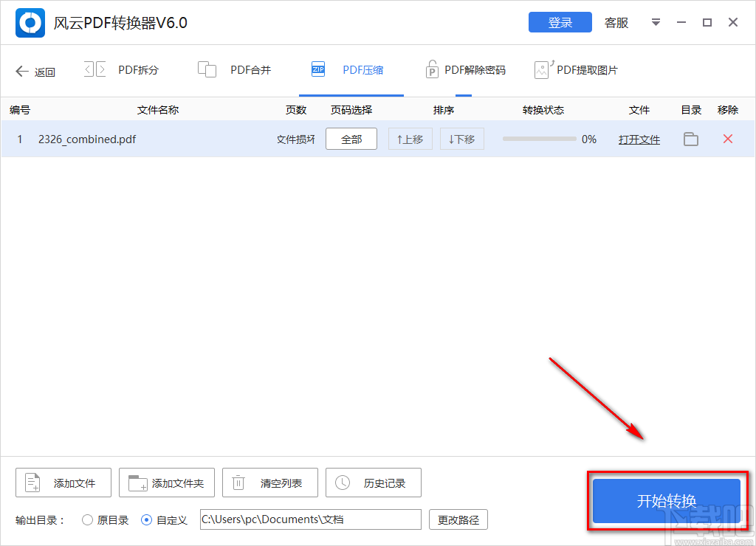Screen dimensions: 756x546
Task: Click the ZIP compression icon above PDF压缩
Action: [317, 69]
